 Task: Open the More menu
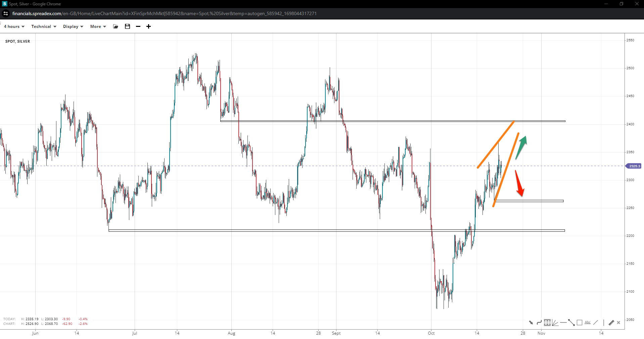tap(98, 27)
